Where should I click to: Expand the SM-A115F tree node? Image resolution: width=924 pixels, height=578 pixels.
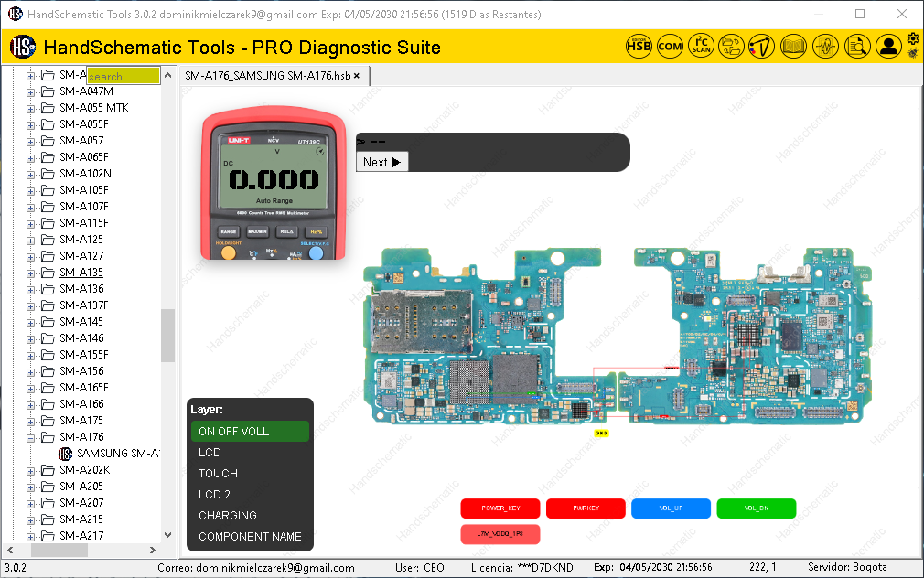coord(30,224)
